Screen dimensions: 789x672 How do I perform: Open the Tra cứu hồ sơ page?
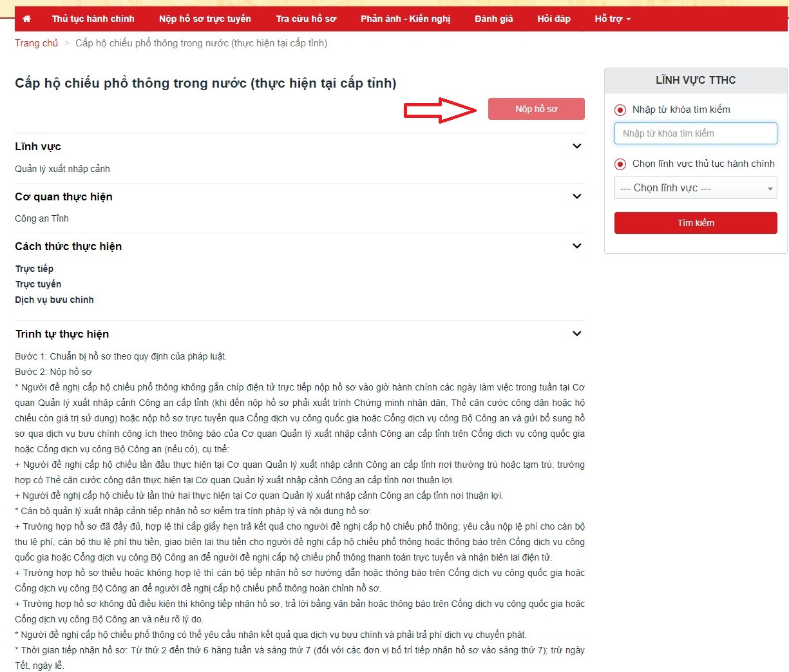click(x=306, y=19)
